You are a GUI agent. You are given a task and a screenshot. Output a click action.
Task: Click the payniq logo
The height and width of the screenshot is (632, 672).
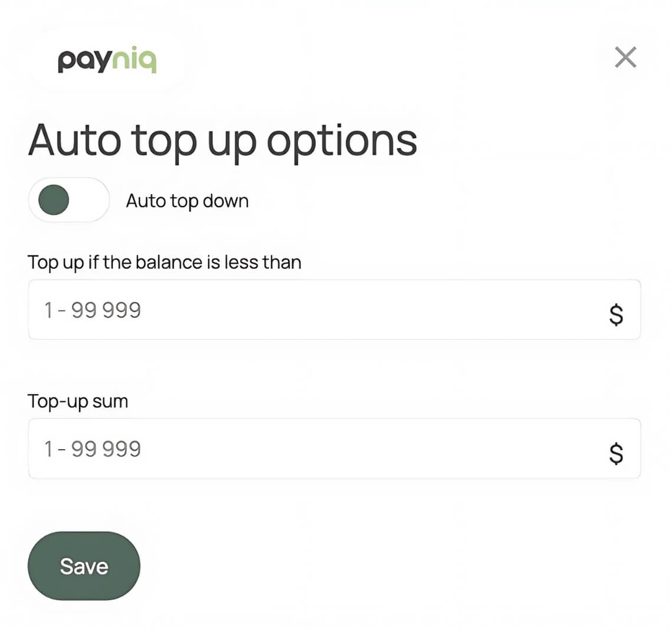click(107, 61)
